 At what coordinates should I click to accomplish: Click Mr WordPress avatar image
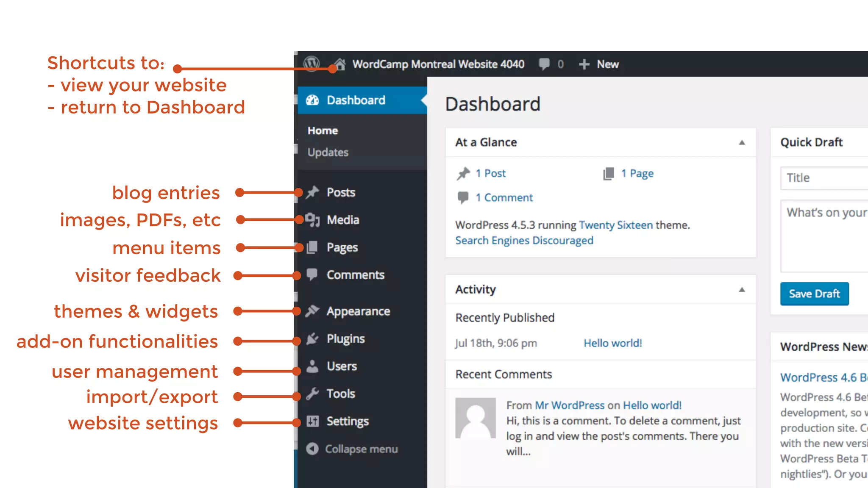(476, 418)
